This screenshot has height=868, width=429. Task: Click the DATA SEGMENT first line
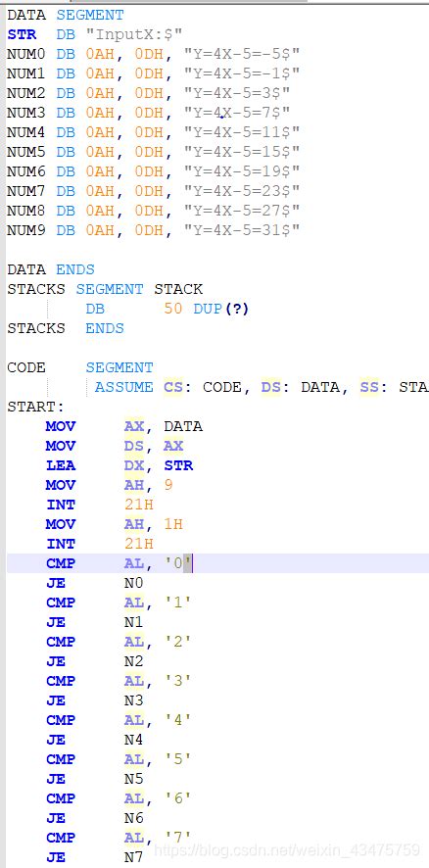(66, 15)
